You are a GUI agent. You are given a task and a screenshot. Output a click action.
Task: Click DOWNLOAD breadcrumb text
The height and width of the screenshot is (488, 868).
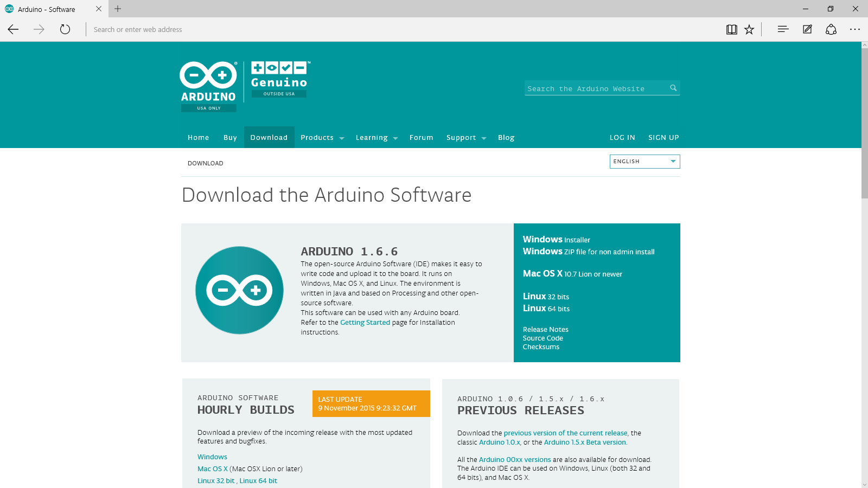coord(205,163)
